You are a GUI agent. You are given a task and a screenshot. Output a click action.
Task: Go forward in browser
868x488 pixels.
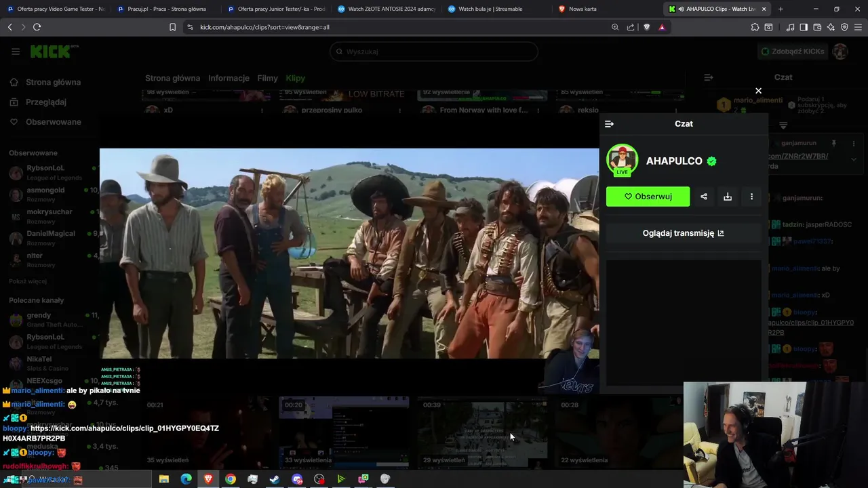click(x=22, y=27)
